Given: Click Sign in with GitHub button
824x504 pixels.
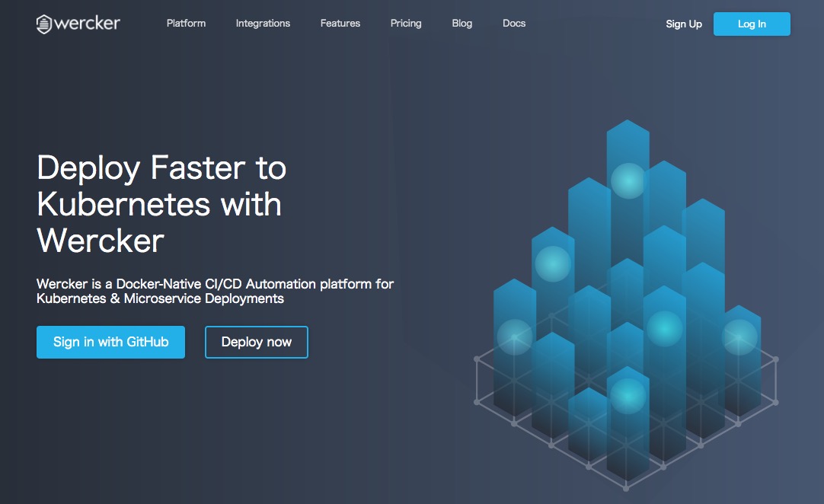Looking at the screenshot, I should [x=110, y=342].
